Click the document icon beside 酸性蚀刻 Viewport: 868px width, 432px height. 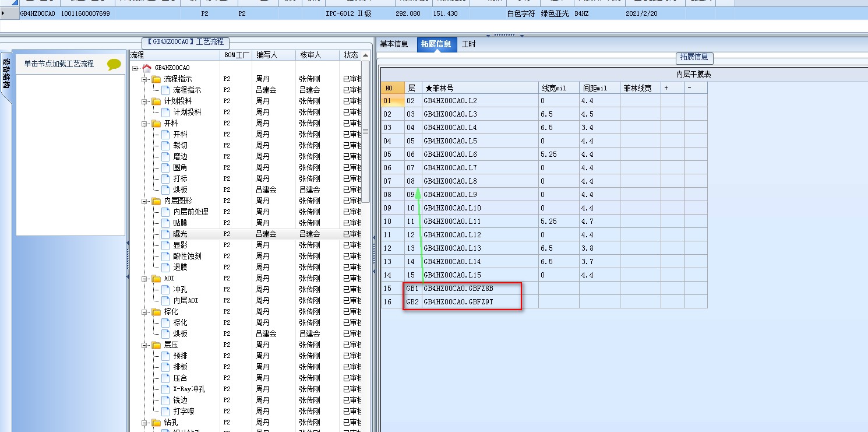tap(165, 257)
